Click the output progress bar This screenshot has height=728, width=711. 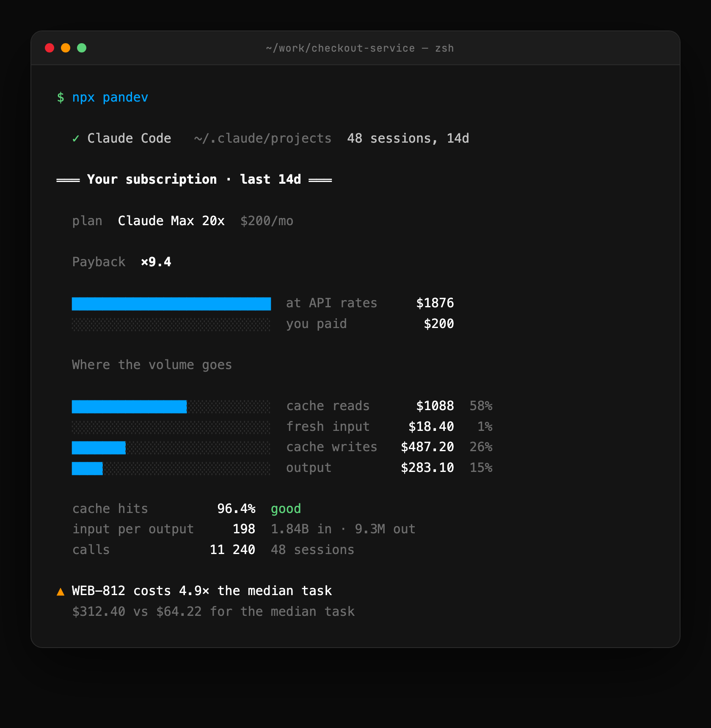coord(171,469)
